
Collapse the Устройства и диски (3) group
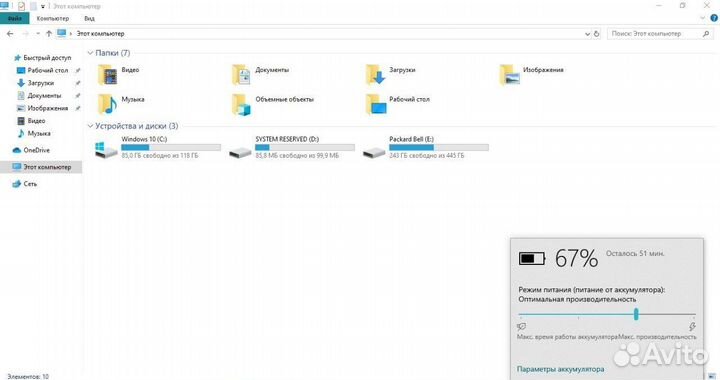coord(90,126)
